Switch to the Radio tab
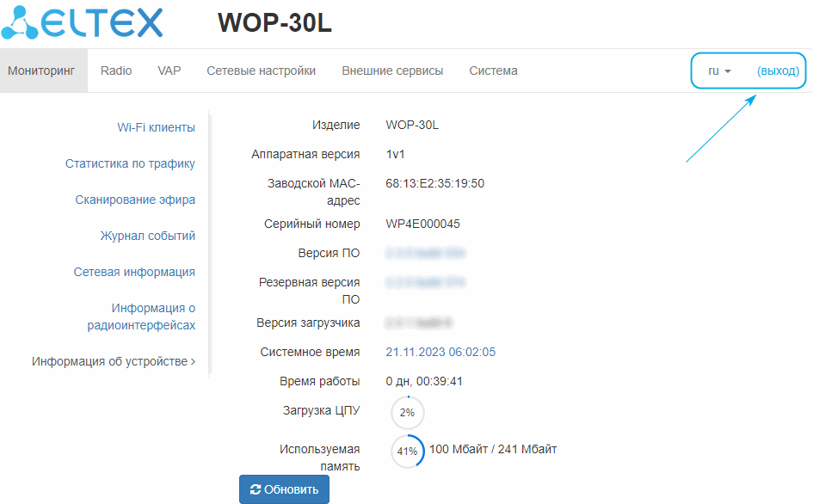The image size is (813, 504). point(116,71)
